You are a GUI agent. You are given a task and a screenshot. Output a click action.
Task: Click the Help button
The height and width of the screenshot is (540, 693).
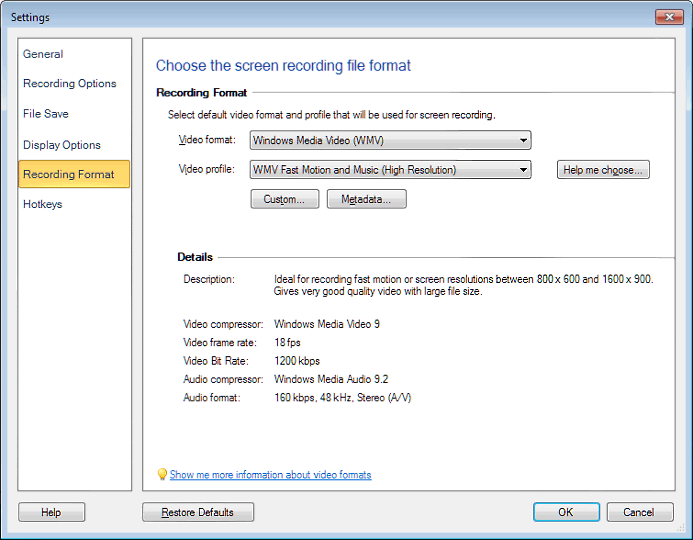click(x=51, y=512)
